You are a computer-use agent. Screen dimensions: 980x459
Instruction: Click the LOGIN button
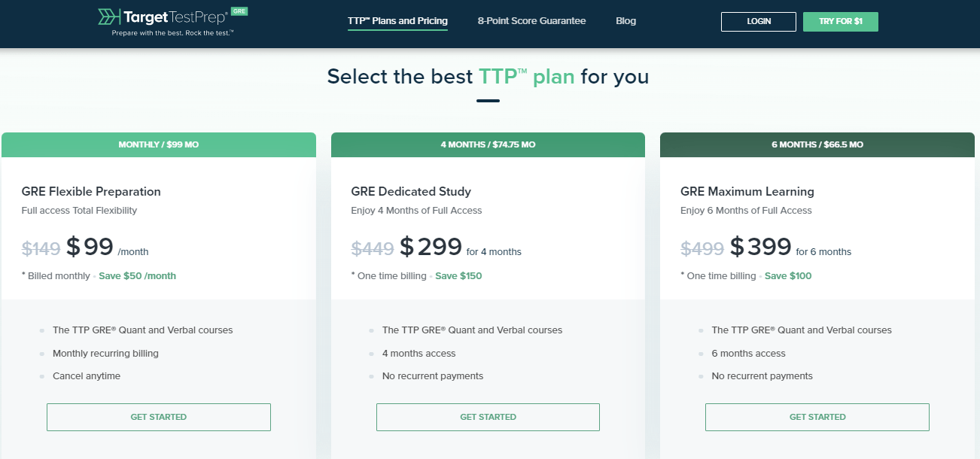click(758, 21)
